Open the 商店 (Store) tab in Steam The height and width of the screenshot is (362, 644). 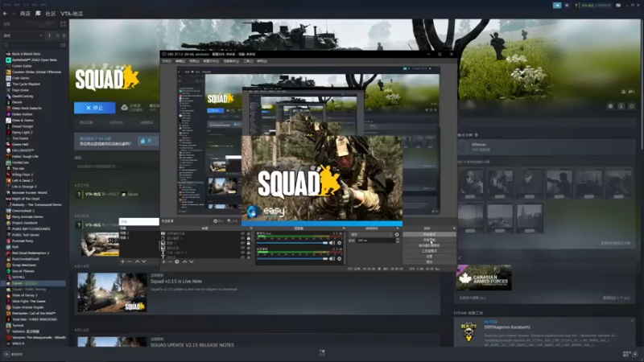pyautogui.click(x=25, y=14)
